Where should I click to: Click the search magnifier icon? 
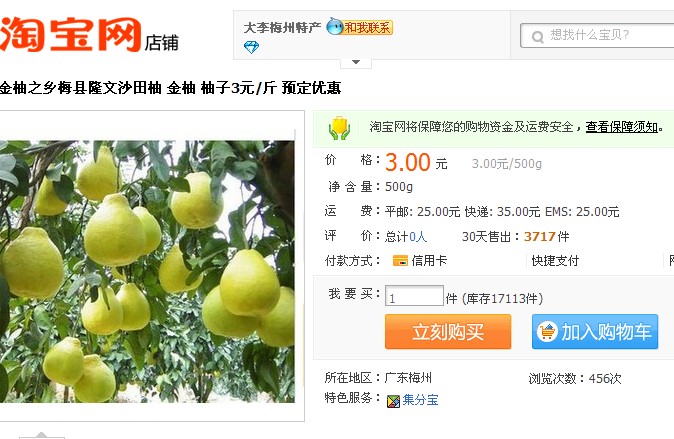coord(537,37)
